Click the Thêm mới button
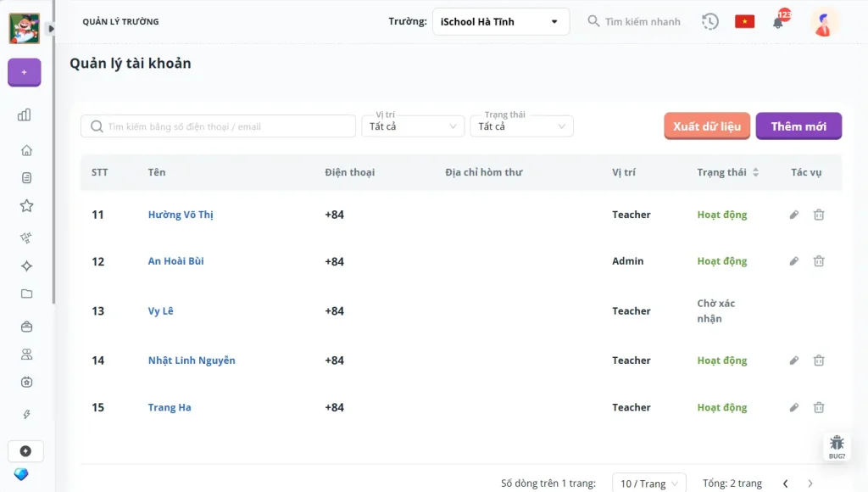868x492 pixels. pos(798,126)
